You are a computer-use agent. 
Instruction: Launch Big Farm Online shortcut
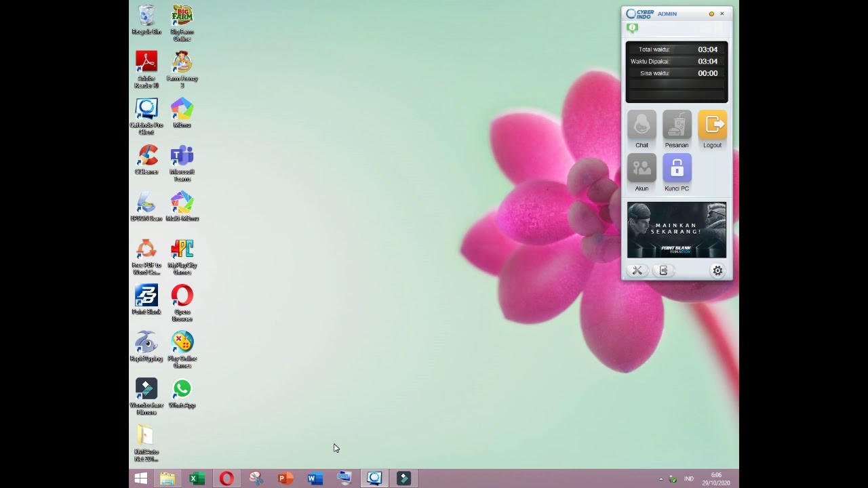click(182, 23)
